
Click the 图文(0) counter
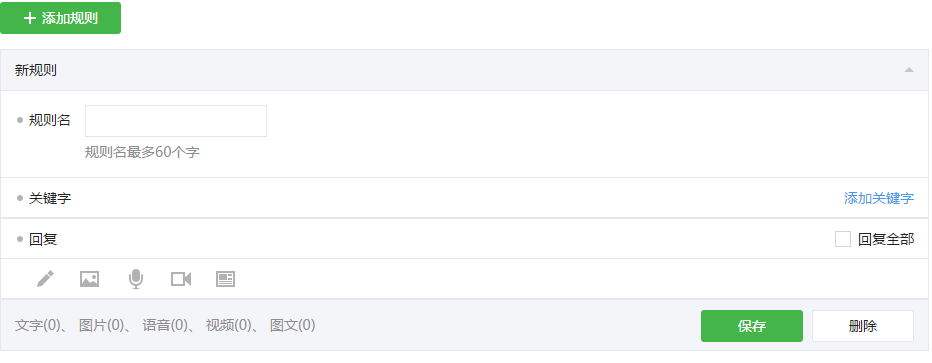pyautogui.click(x=292, y=326)
